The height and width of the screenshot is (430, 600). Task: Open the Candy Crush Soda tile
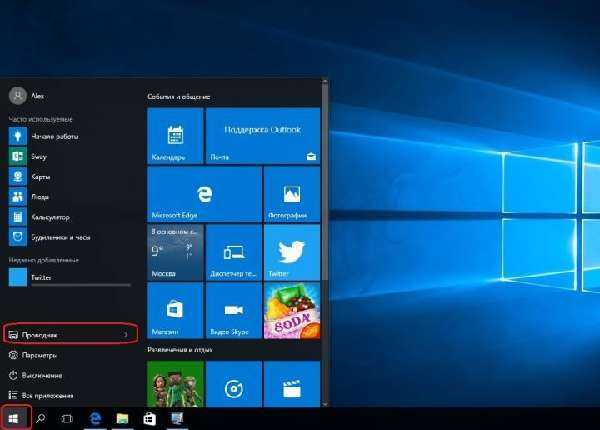click(290, 309)
